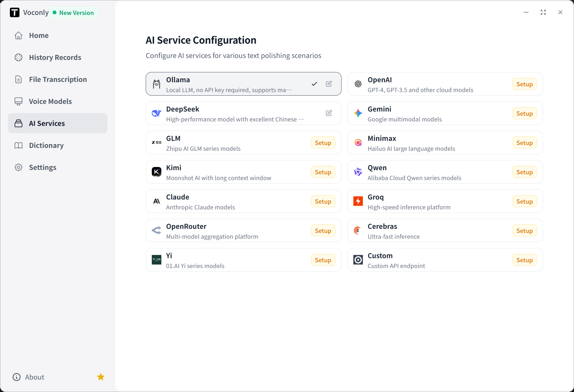Open the File Transcription section

(x=58, y=79)
